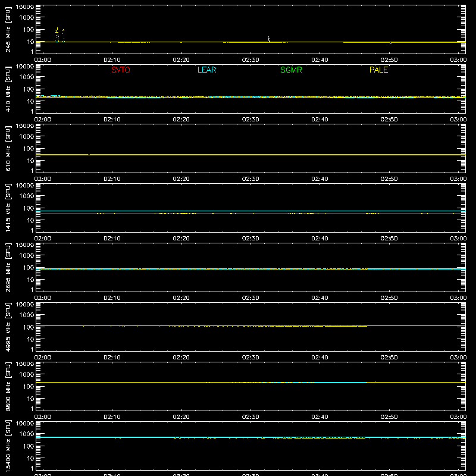Click the 02:30 tick label below the 1415 MHz panel

(x=250, y=239)
